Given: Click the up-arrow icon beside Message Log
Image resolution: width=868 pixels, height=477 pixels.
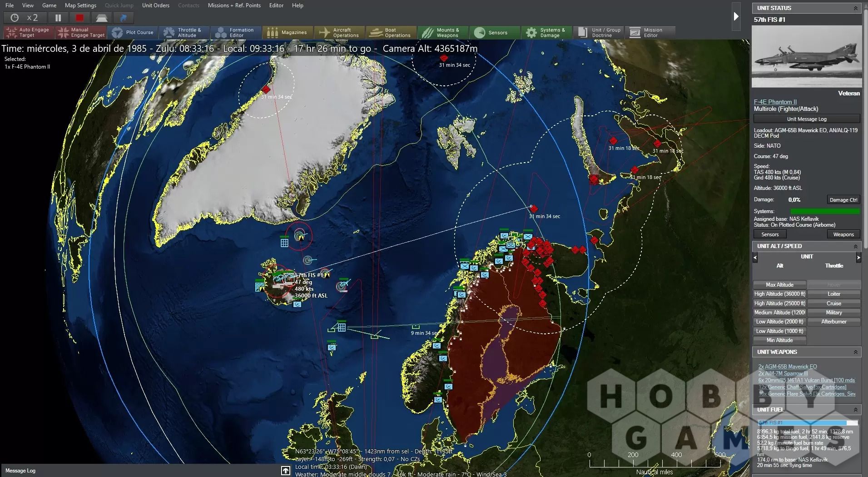Looking at the screenshot, I should coord(285,471).
